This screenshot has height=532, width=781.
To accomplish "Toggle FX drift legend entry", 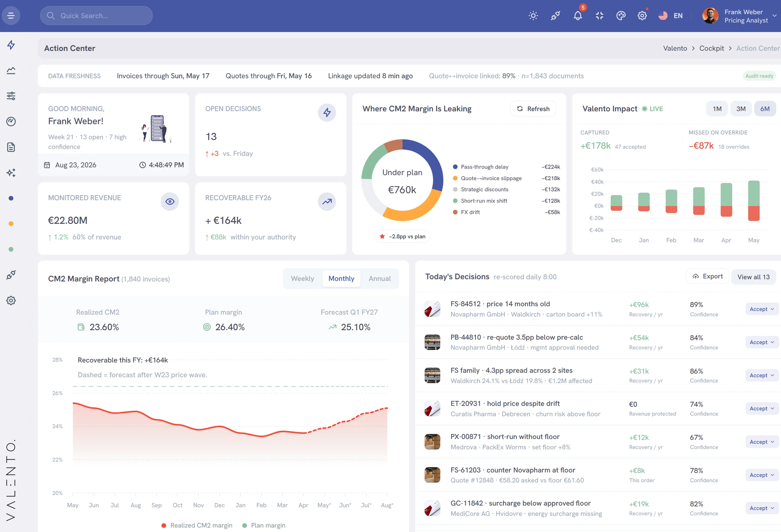I will (466, 212).
